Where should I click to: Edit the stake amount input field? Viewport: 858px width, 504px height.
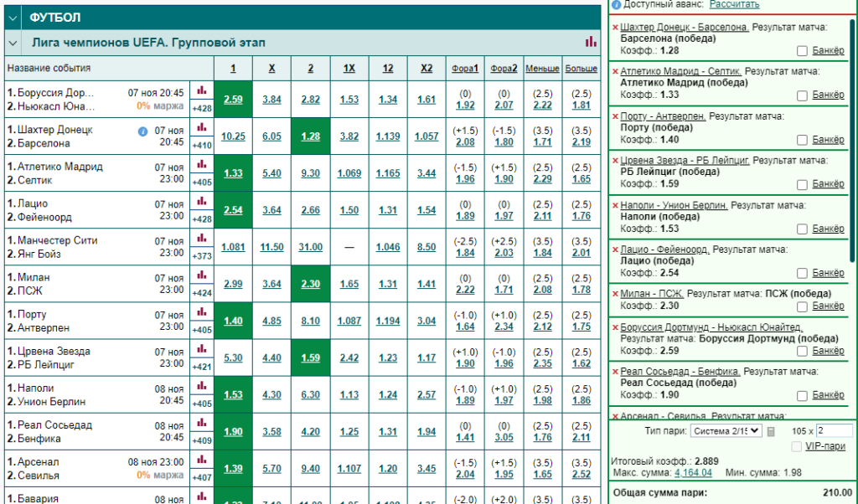point(834,431)
